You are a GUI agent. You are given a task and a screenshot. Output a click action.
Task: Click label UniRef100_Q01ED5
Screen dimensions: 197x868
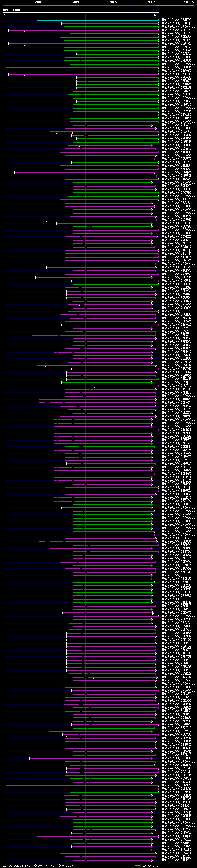click(x=177, y=94)
